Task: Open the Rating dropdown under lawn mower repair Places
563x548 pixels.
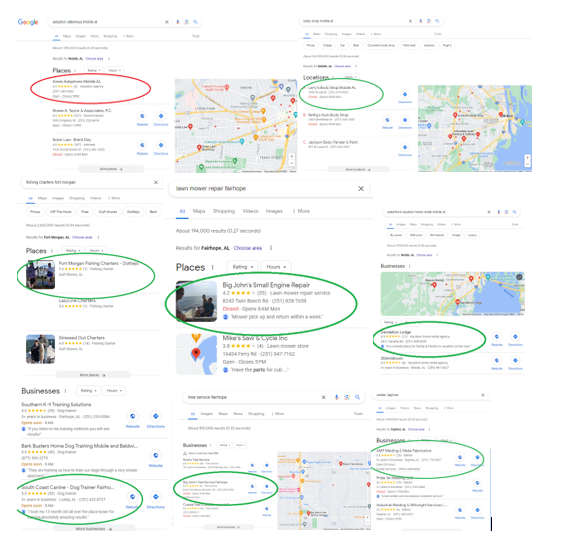Action: [x=243, y=267]
